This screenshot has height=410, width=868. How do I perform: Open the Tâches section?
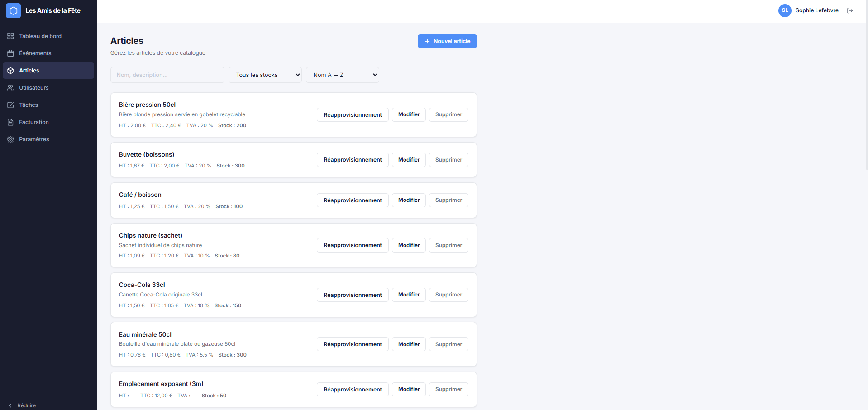click(48, 105)
